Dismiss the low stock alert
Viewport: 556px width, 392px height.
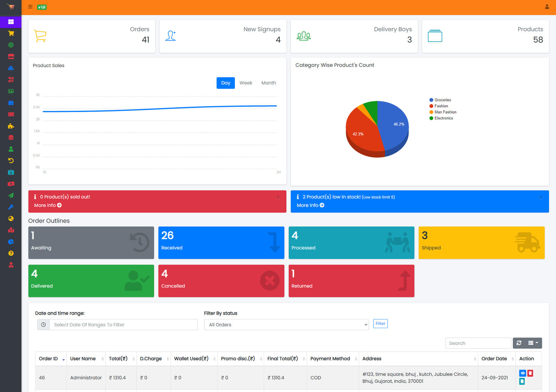click(541, 197)
